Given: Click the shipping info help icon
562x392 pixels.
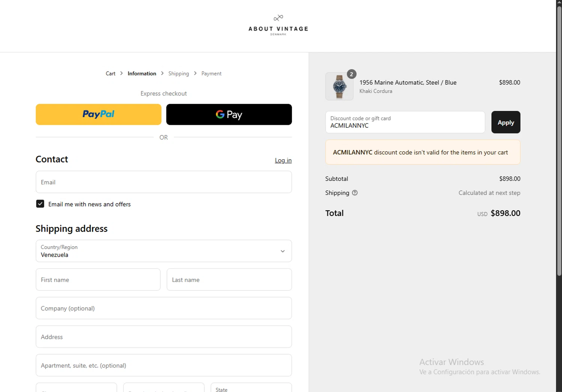Looking at the screenshot, I should coord(355,193).
